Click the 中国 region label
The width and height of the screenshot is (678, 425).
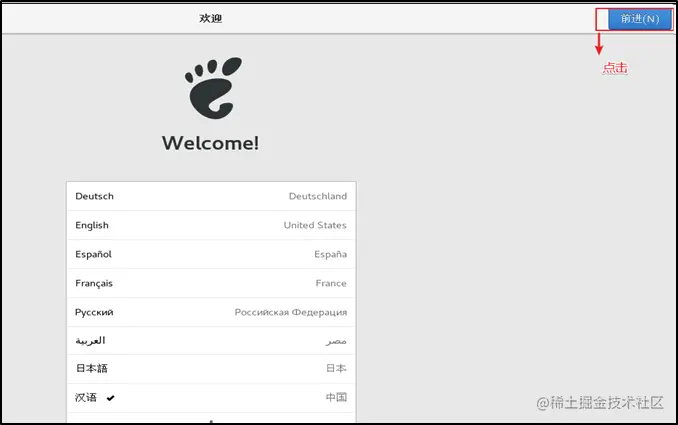pos(336,397)
